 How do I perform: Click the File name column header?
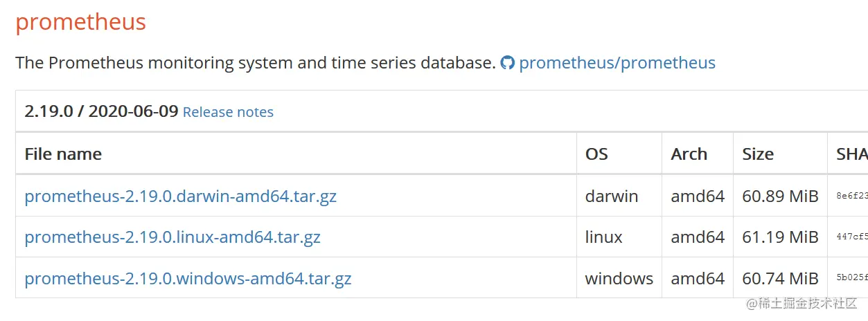pyautogui.click(x=63, y=154)
